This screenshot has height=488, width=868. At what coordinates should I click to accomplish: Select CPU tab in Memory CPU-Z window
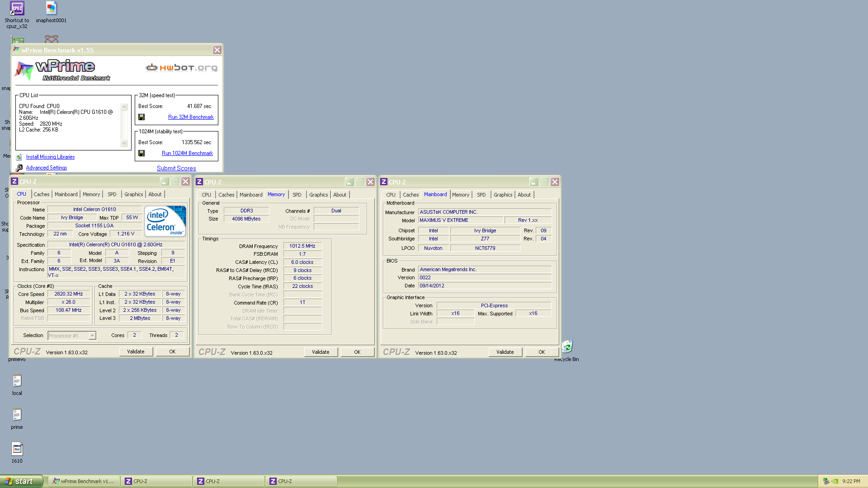pyautogui.click(x=207, y=195)
